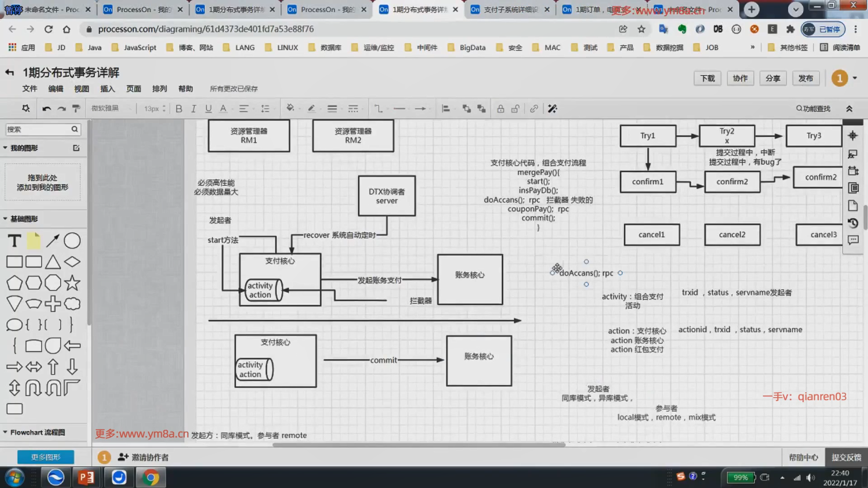The height and width of the screenshot is (488, 868).
Task: Toggle italic formatting
Action: [193, 108]
